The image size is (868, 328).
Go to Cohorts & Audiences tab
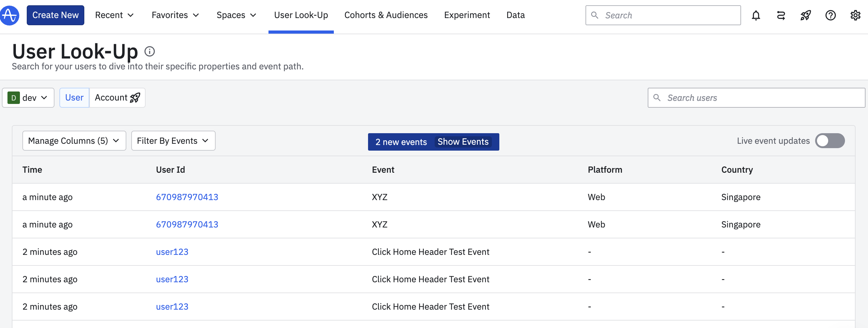(386, 15)
